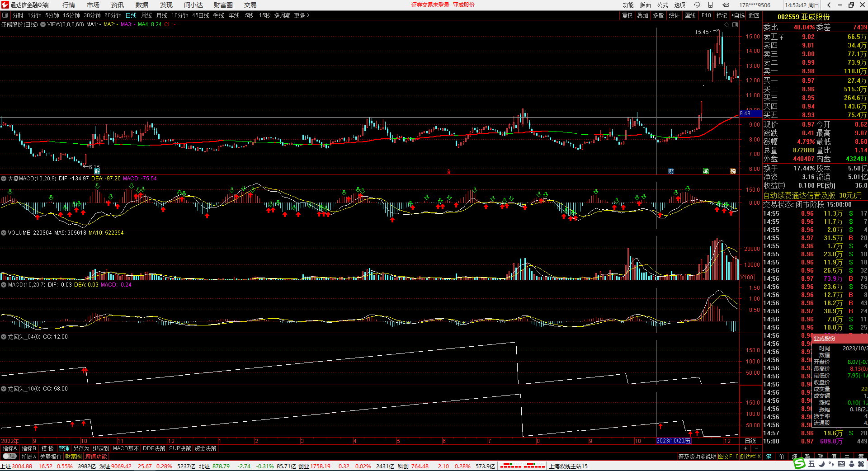This screenshot has height=471, width=868.
Task: Click the 叠加 overlay button
Action: pyautogui.click(x=643, y=15)
